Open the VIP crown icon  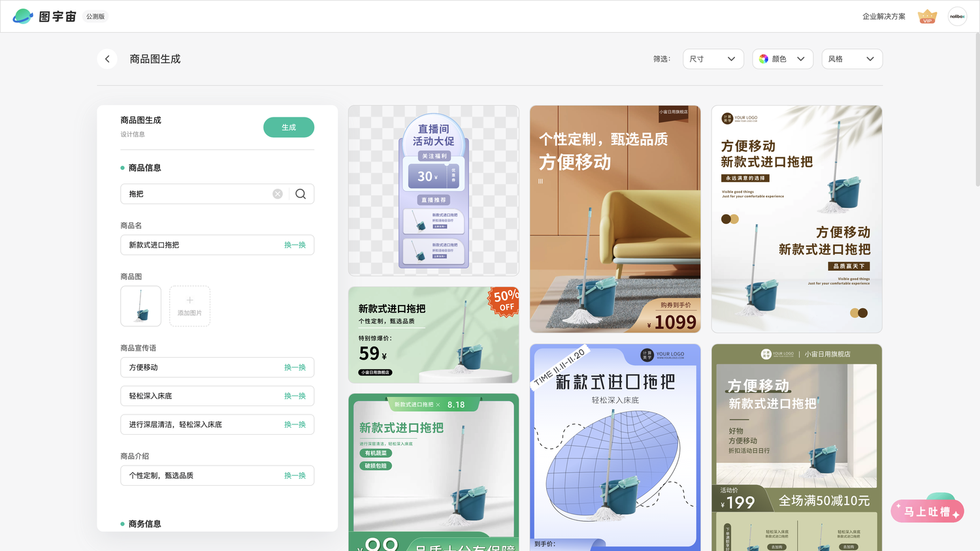(x=927, y=16)
